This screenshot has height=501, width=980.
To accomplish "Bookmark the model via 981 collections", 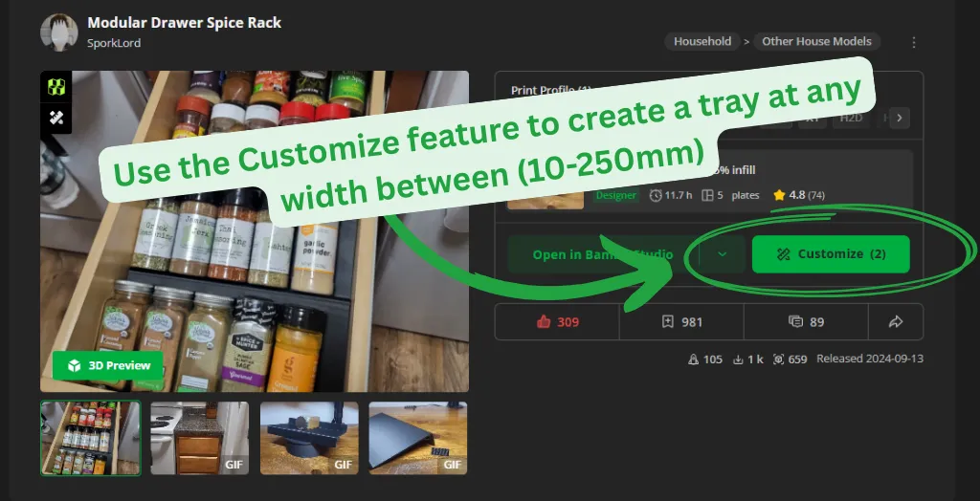I will pos(681,321).
